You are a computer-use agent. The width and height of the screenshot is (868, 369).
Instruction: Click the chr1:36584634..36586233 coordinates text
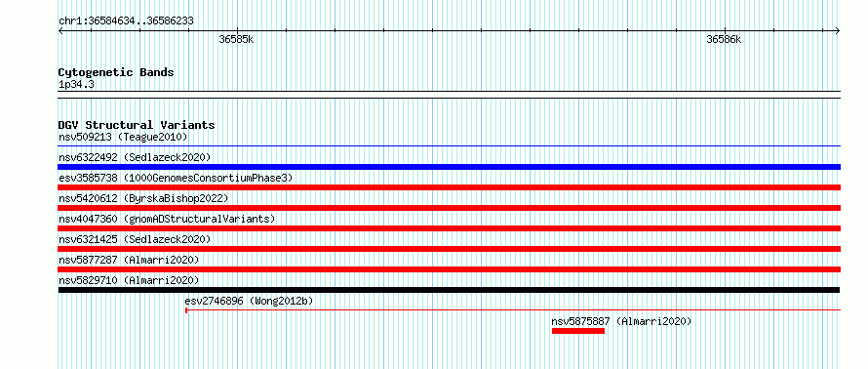pos(126,21)
